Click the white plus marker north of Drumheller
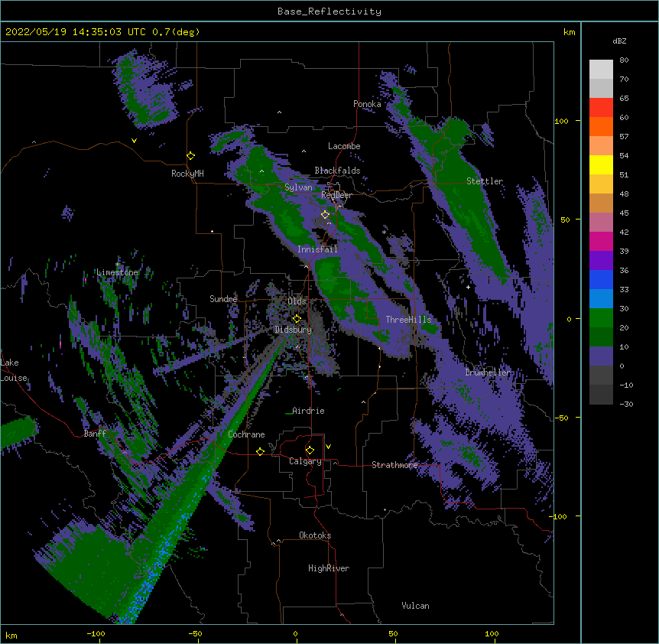659x644 pixels. (468, 287)
